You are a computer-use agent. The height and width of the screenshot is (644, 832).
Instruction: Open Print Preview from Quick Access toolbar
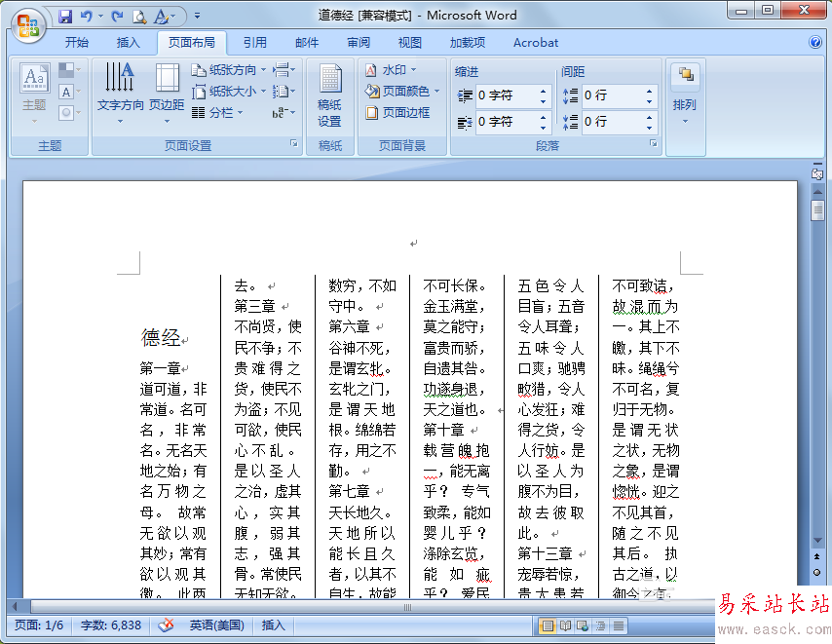tap(139, 17)
